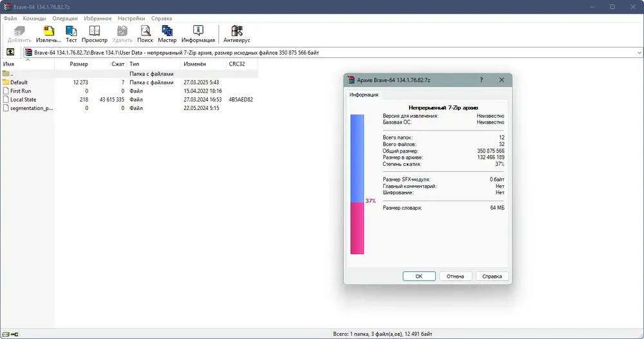This screenshot has width=644, height=339.
Task: Go up one folder level button
Action: tap(10, 52)
